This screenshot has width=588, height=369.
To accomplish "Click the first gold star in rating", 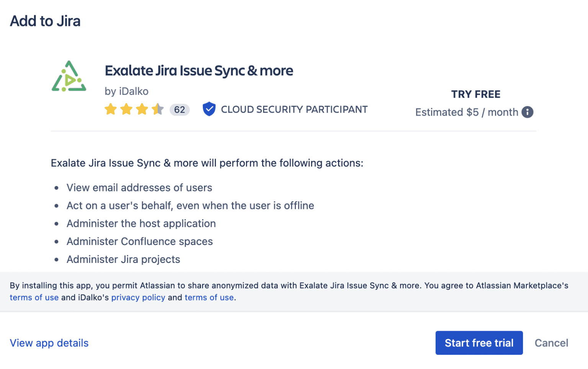I will (x=111, y=109).
